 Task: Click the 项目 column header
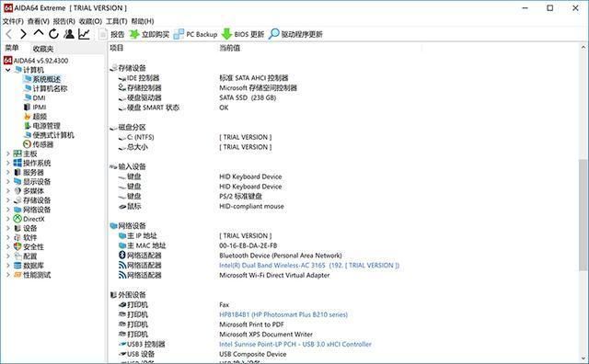click(x=117, y=48)
